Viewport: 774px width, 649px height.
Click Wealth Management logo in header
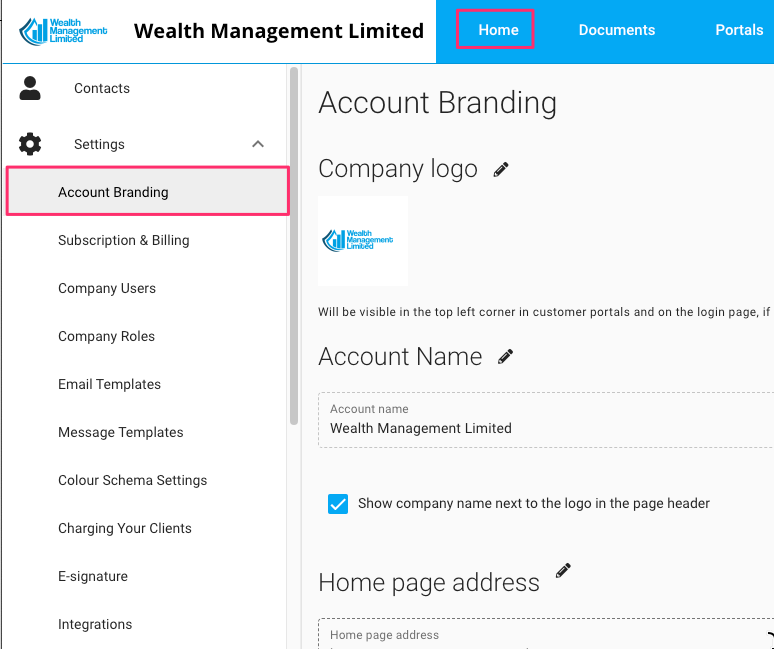coord(63,31)
